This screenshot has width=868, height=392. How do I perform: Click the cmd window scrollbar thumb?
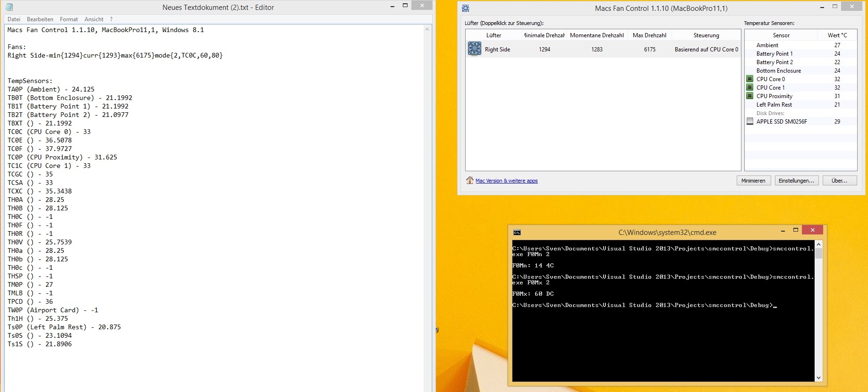818,253
